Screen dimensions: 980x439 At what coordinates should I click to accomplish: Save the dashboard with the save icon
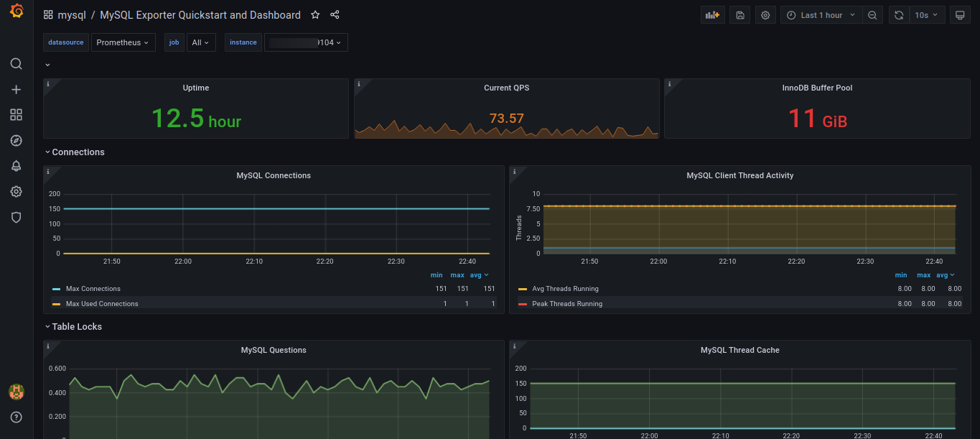(x=739, y=14)
